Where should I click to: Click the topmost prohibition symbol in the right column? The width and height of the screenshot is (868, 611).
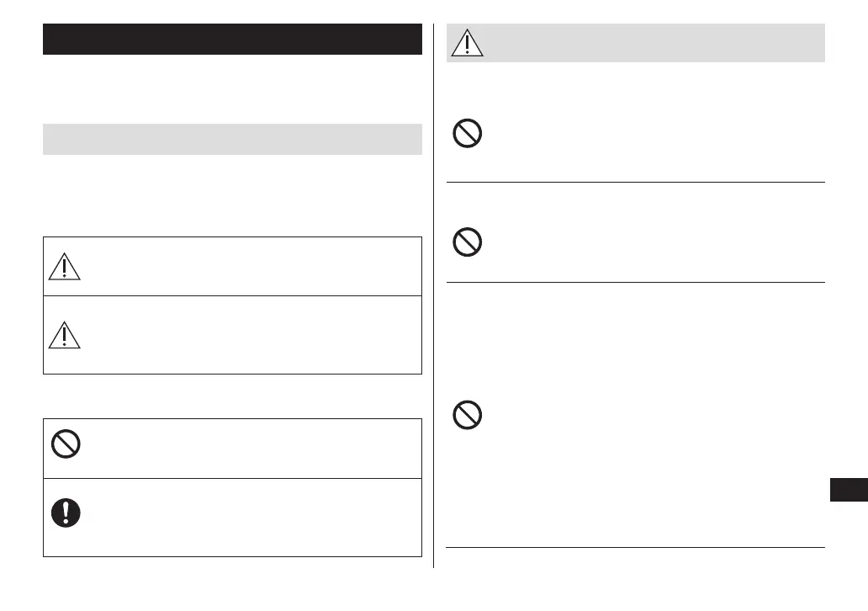tap(467, 135)
